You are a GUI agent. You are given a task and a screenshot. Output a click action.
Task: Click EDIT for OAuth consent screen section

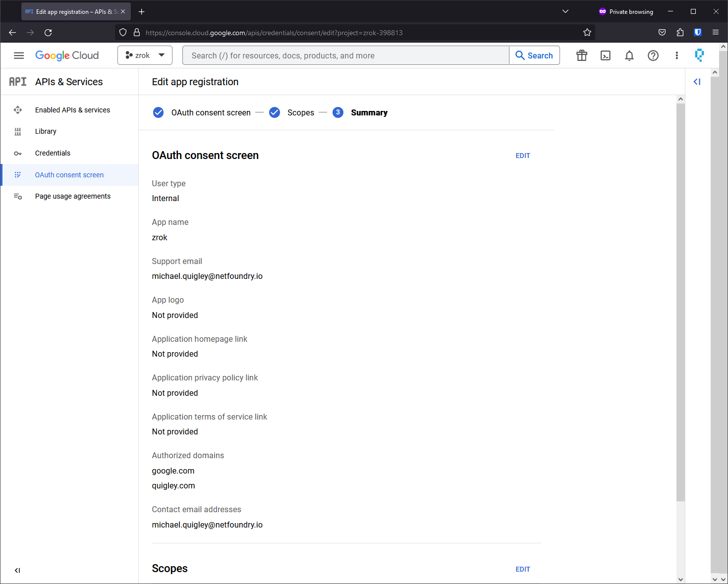[523, 156]
